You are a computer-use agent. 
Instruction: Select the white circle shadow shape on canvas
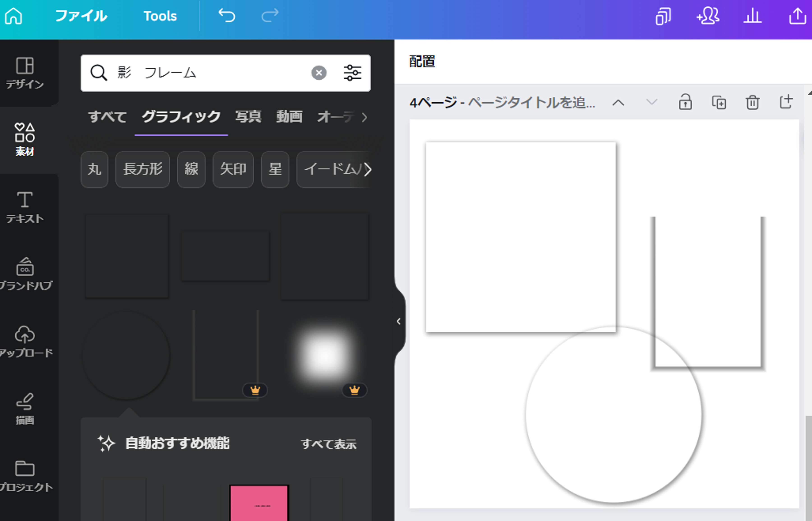pyautogui.click(x=614, y=415)
